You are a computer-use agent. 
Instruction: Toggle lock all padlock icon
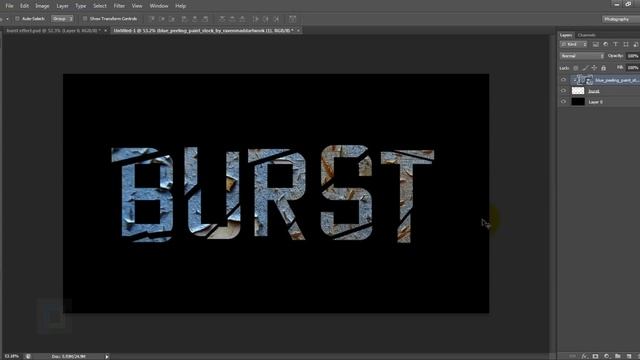[603, 68]
